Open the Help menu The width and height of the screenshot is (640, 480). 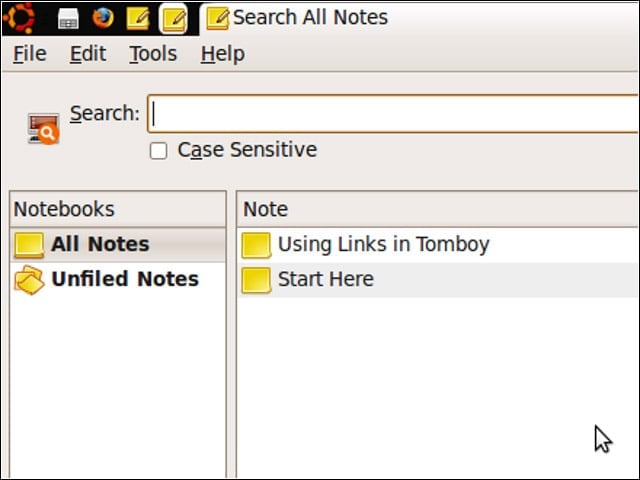click(223, 54)
